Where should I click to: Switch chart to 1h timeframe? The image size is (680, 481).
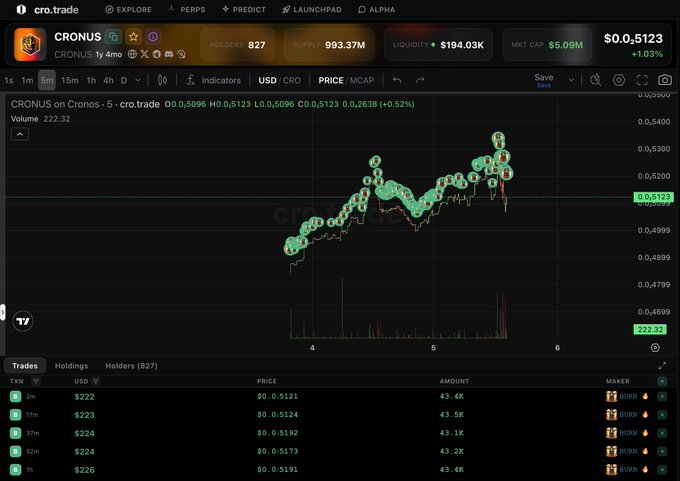[91, 81]
